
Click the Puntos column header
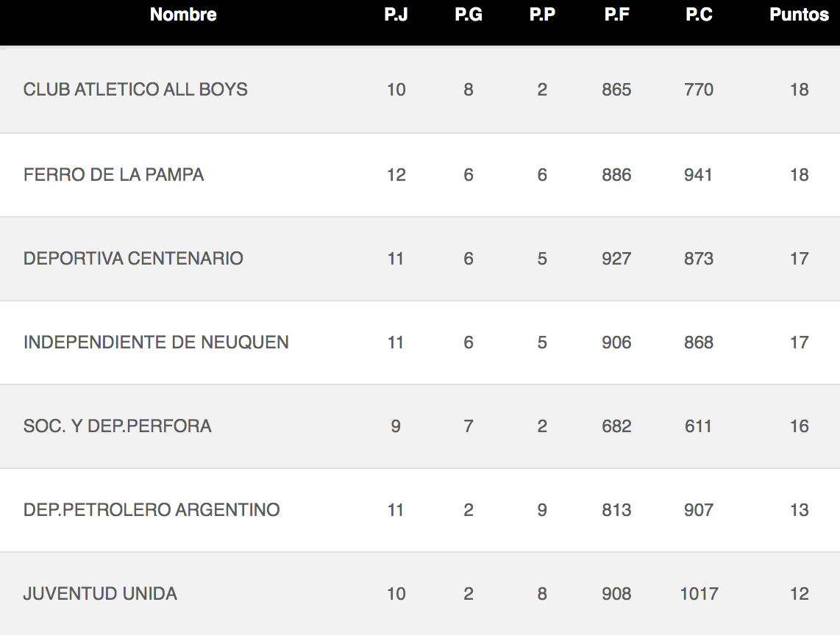[x=799, y=15]
